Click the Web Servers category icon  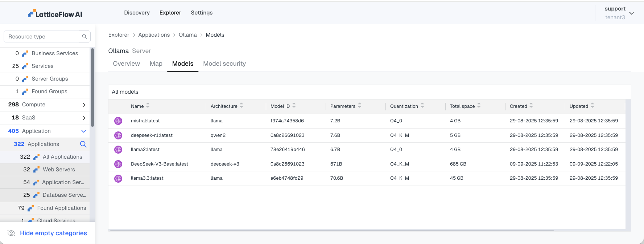(x=36, y=170)
